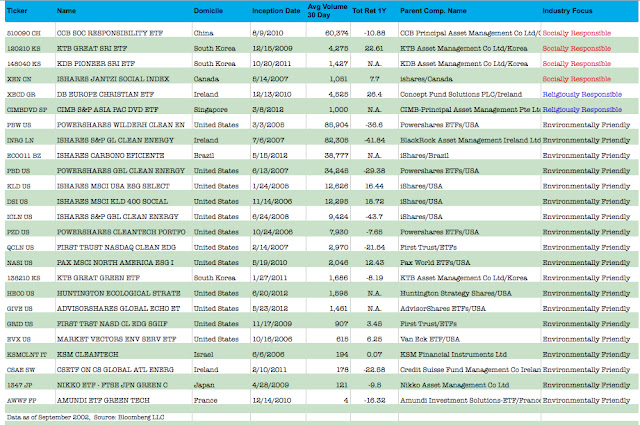Screen dimensions: 640x425
Task: Select ticker KSMCLNT IT
Action: coord(27,354)
